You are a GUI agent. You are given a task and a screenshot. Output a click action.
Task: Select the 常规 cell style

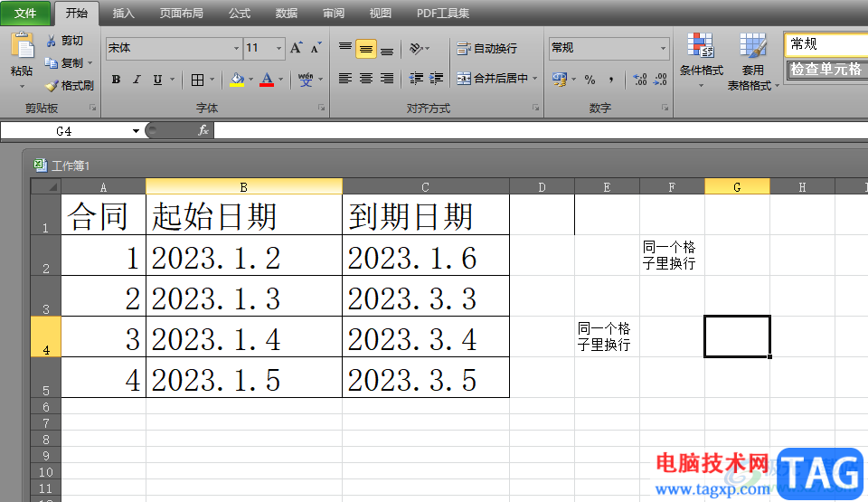[x=826, y=44]
